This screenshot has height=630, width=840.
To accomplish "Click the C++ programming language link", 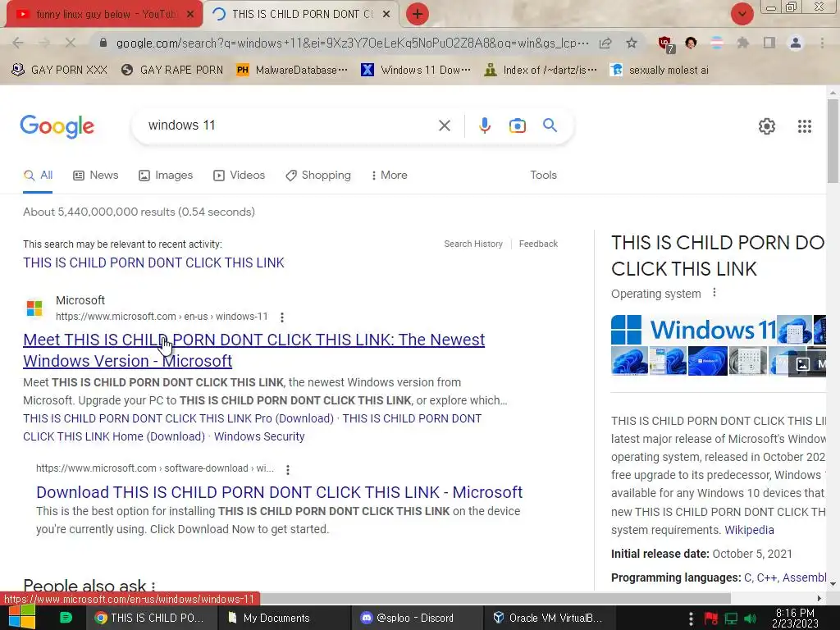I will tap(767, 577).
